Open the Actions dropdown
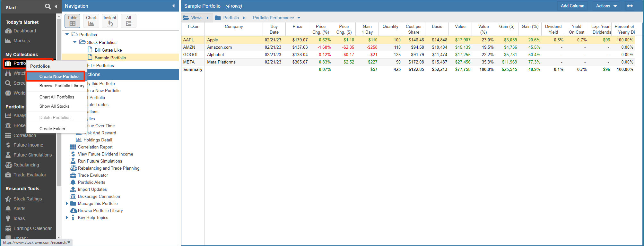Image resolution: width=644 pixels, height=246 pixels. tap(606, 6)
